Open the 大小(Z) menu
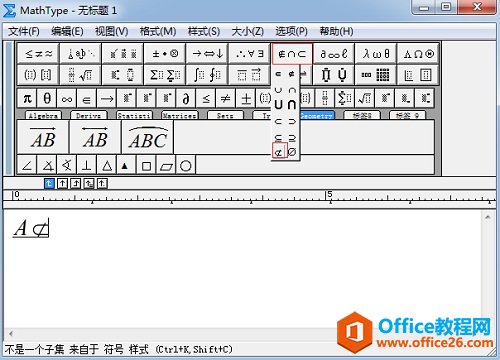 (248, 31)
